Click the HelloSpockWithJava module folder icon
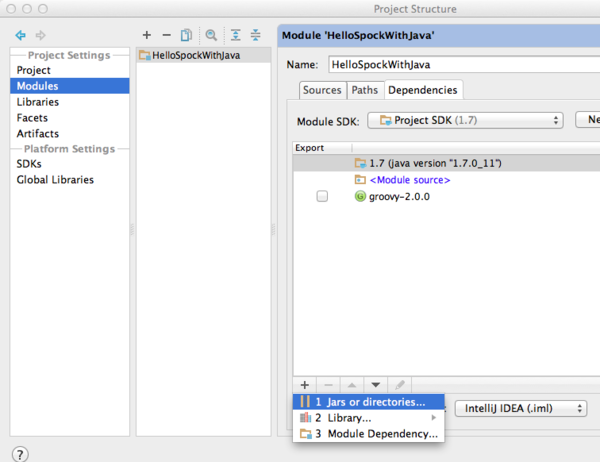 tap(145, 55)
